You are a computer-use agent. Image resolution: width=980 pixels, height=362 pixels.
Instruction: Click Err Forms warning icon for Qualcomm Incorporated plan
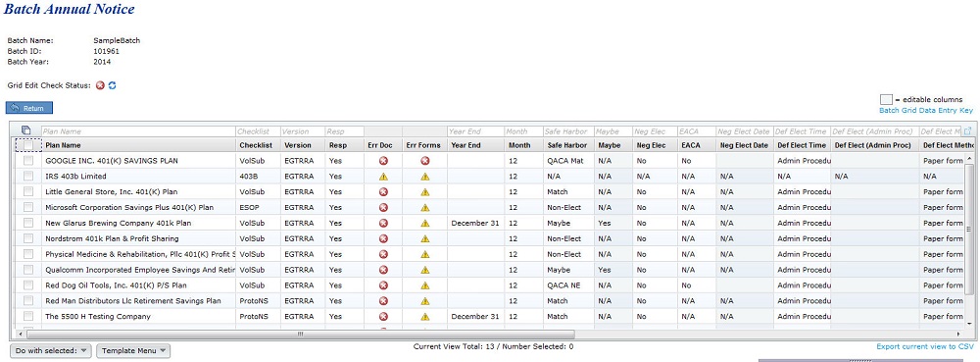click(x=425, y=270)
